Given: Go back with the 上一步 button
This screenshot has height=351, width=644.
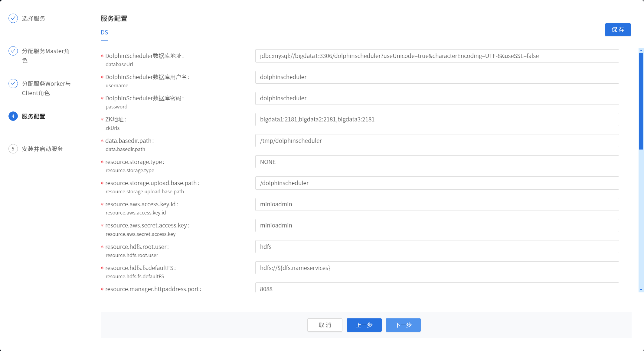Looking at the screenshot, I should (364, 325).
